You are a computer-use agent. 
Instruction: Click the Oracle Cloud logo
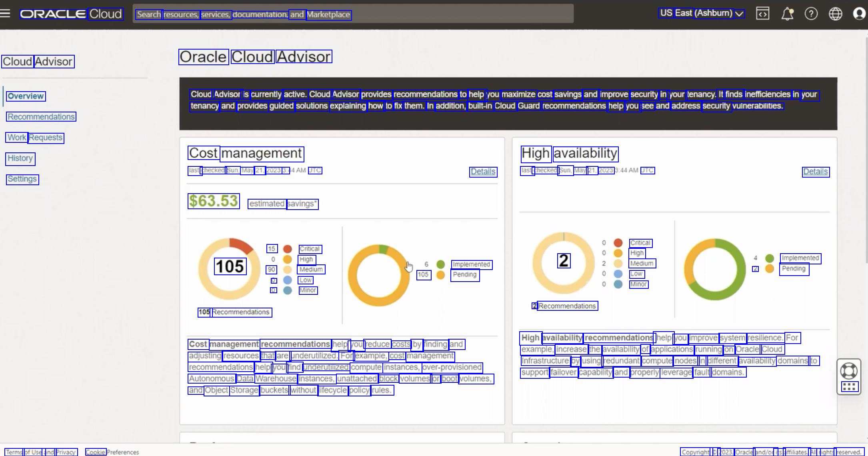point(71,14)
